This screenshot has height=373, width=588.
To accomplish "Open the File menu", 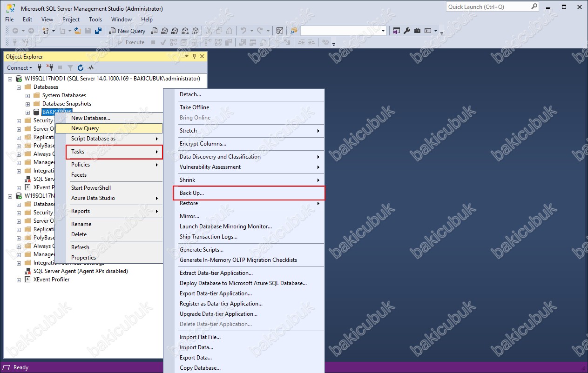I will tap(9, 20).
